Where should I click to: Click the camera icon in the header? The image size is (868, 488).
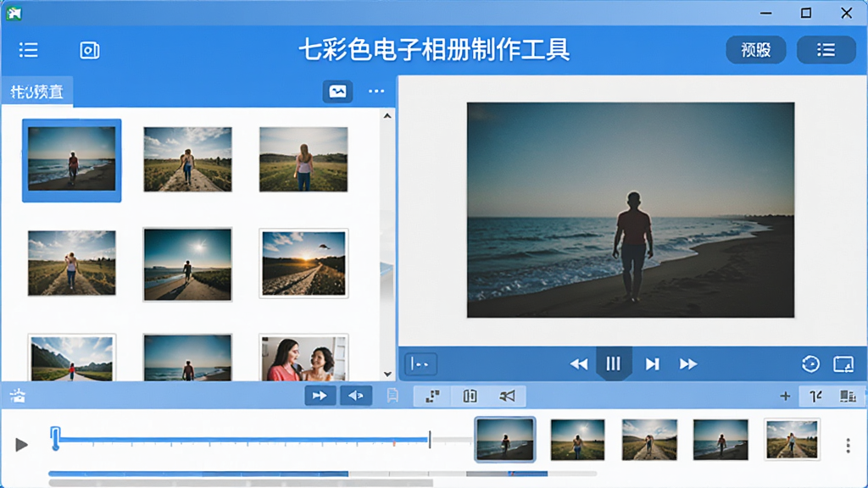pos(89,50)
